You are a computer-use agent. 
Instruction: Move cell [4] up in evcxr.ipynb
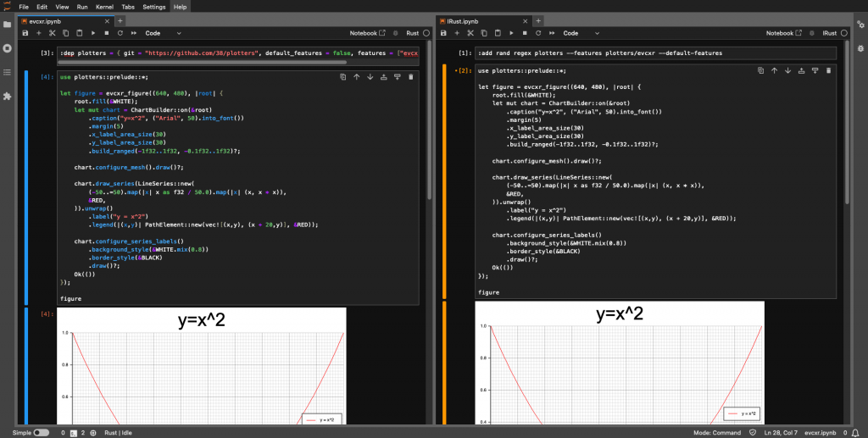click(x=357, y=77)
